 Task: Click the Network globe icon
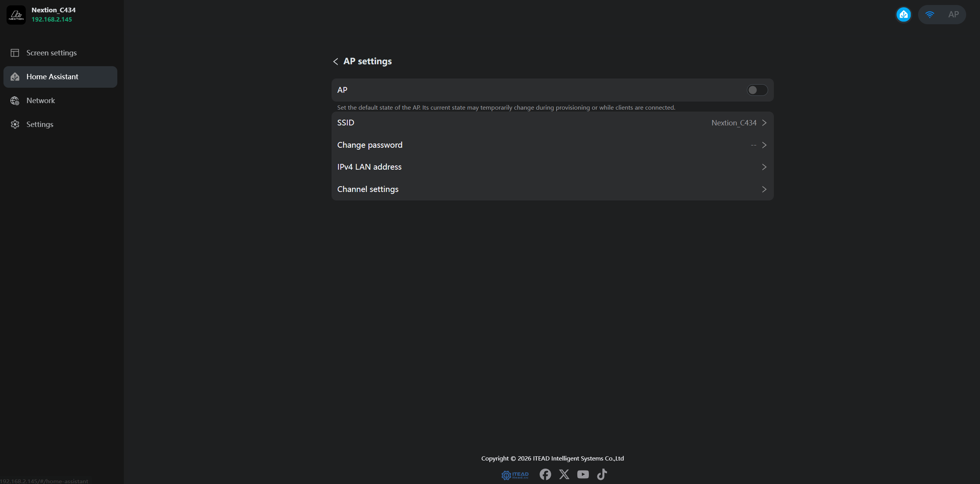15,100
